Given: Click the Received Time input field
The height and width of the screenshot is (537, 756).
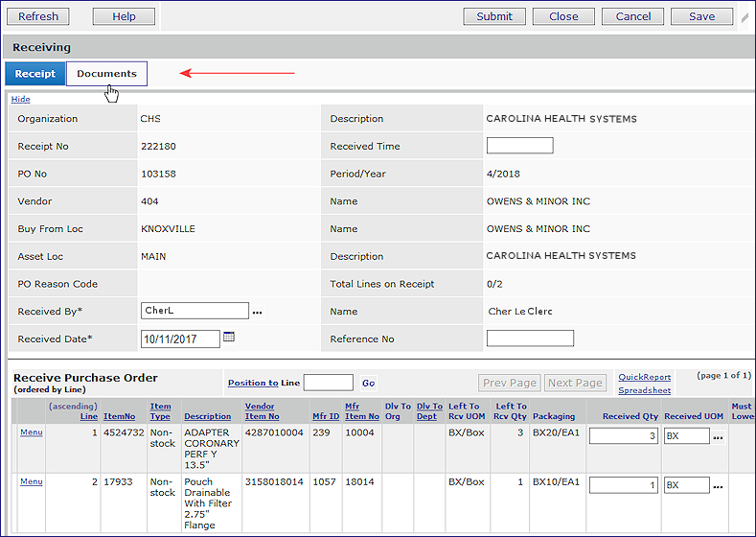Looking at the screenshot, I should pos(519,146).
